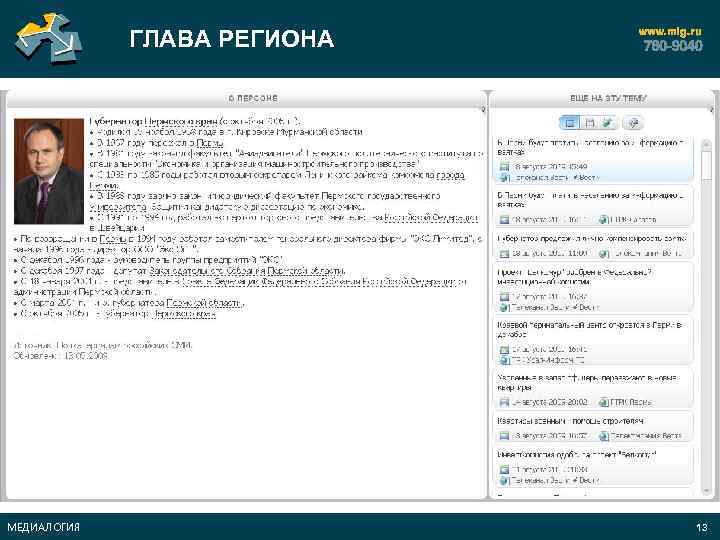Click the news list scrollbar thumb
The image size is (720, 540).
[x=707, y=166]
